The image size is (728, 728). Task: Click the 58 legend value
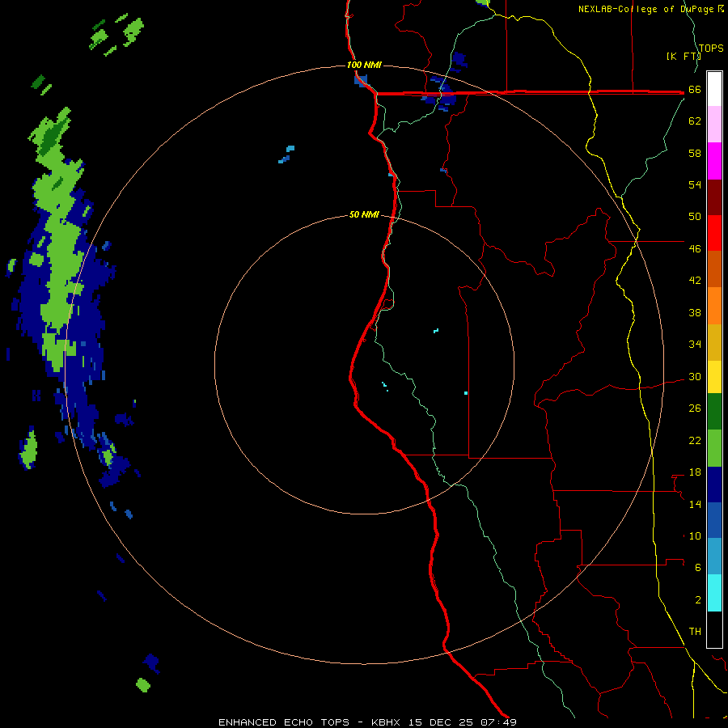(x=695, y=153)
